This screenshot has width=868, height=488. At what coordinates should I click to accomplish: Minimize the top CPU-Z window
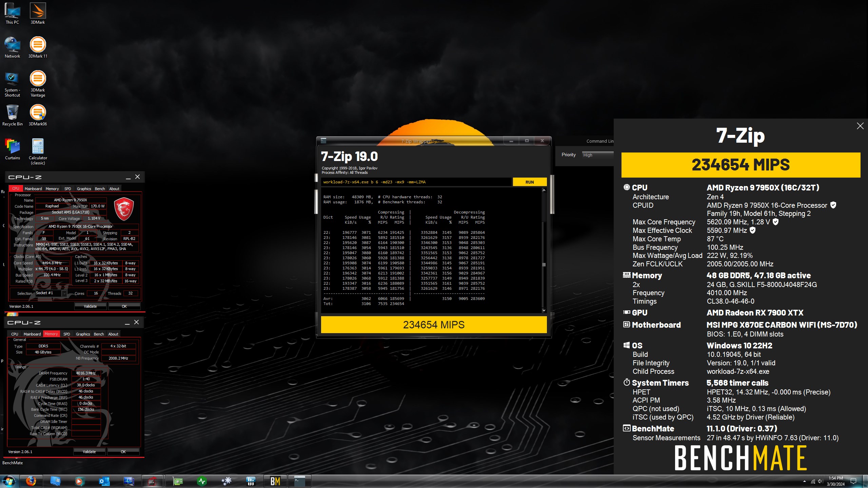pos(128,177)
